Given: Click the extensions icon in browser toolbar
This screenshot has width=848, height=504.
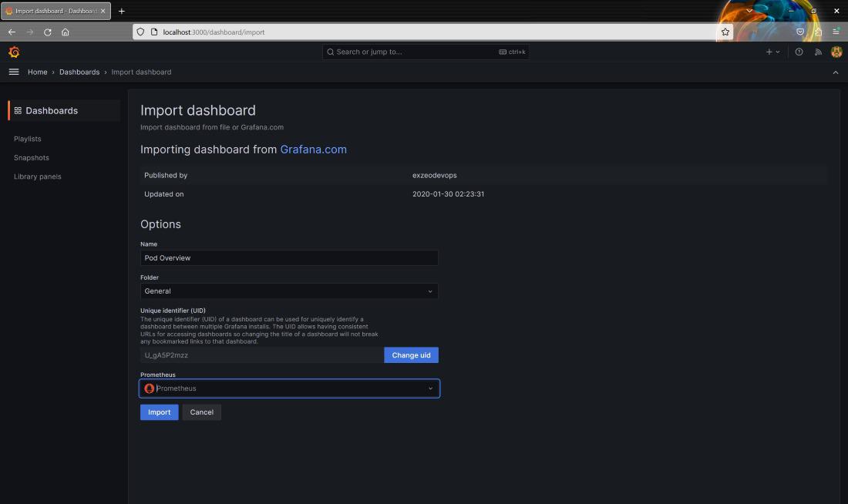Looking at the screenshot, I should 818,32.
